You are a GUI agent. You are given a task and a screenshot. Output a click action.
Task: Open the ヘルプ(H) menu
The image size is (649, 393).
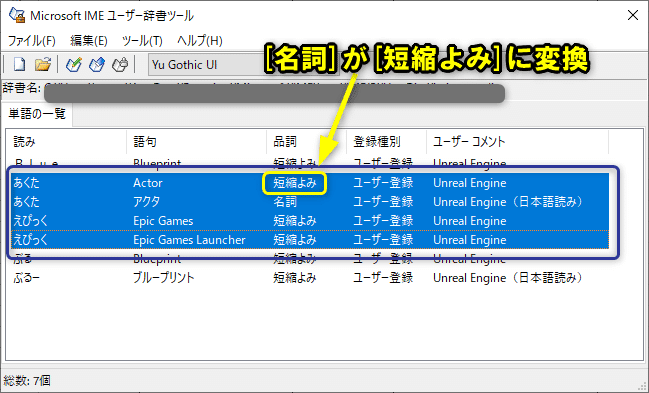[200, 41]
